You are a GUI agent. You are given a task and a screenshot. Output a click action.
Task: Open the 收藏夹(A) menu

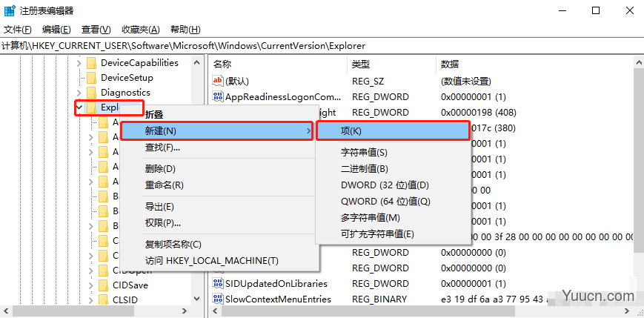point(141,30)
